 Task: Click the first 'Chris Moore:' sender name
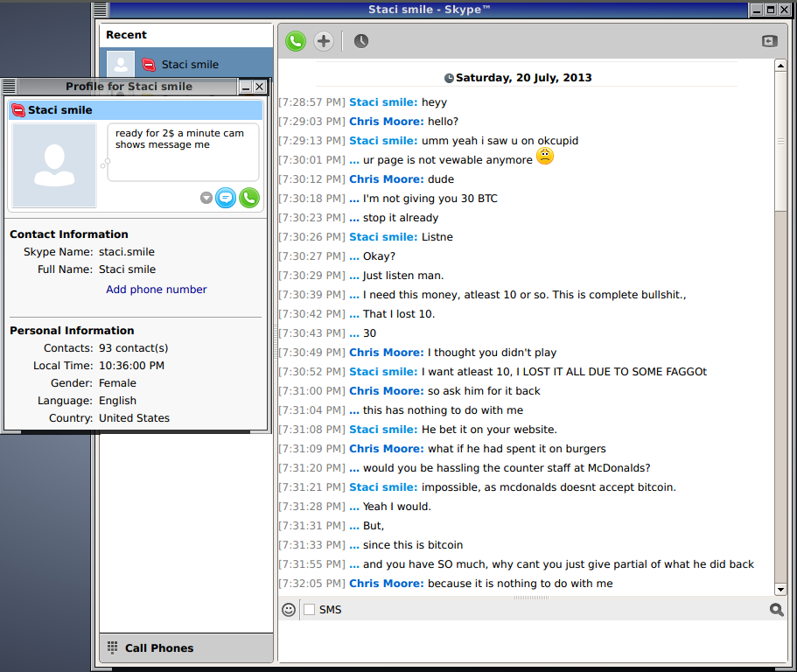pyautogui.click(x=387, y=122)
